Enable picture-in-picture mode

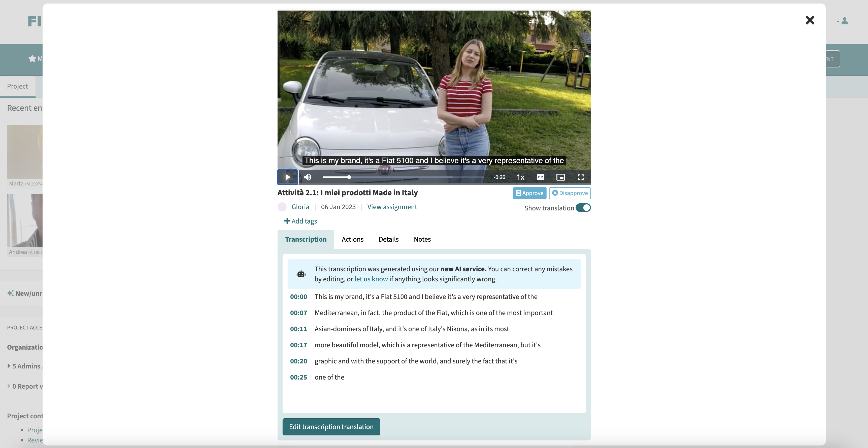[x=560, y=177]
